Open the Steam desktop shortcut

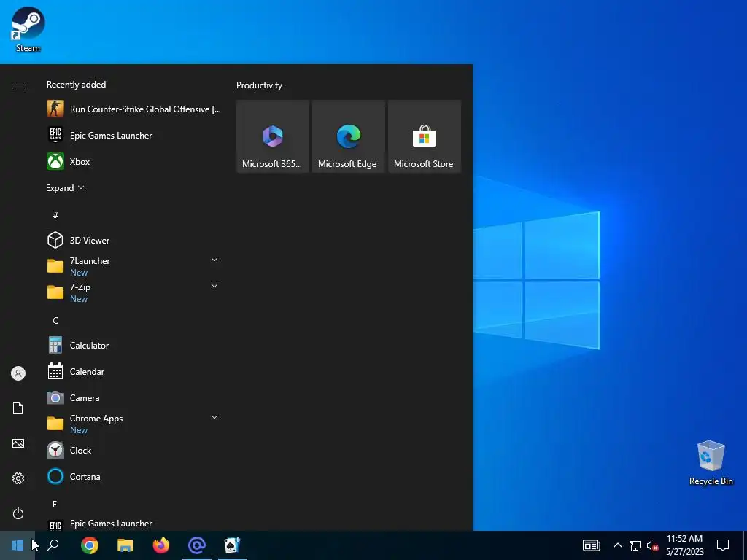[x=28, y=29]
